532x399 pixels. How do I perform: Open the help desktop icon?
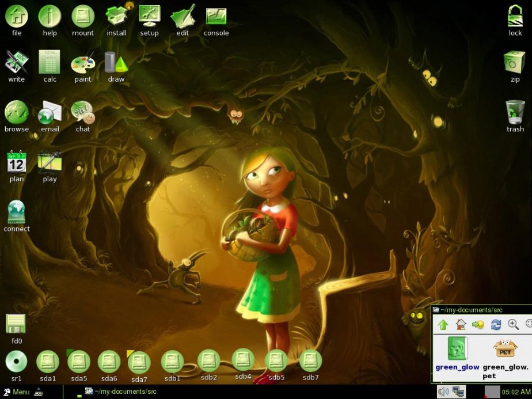tap(50, 17)
